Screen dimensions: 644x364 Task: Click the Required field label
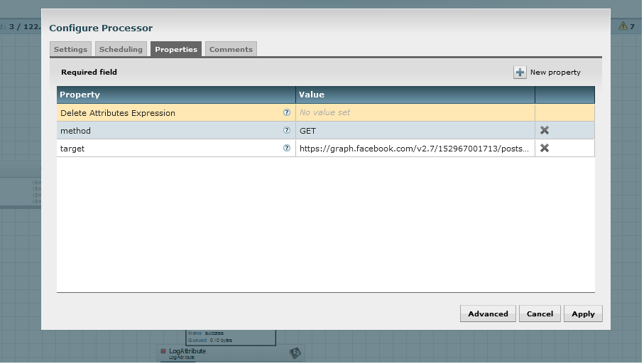[89, 72]
